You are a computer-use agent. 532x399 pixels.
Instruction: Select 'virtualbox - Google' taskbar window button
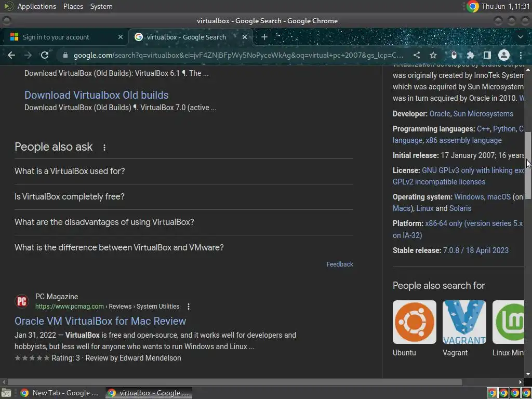tap(149, 393)
